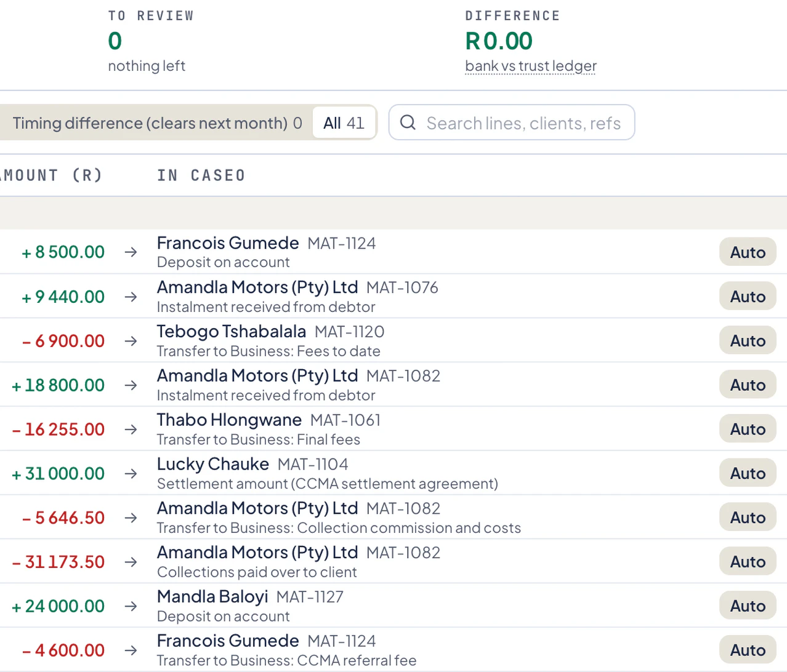Focus the Search lines, clients, refs field

[512, 122]
